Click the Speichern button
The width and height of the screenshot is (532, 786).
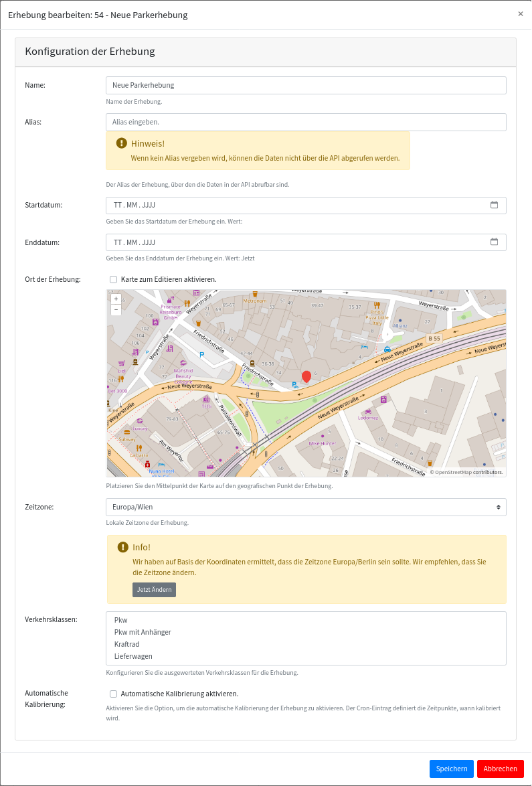tap(451, 769)
